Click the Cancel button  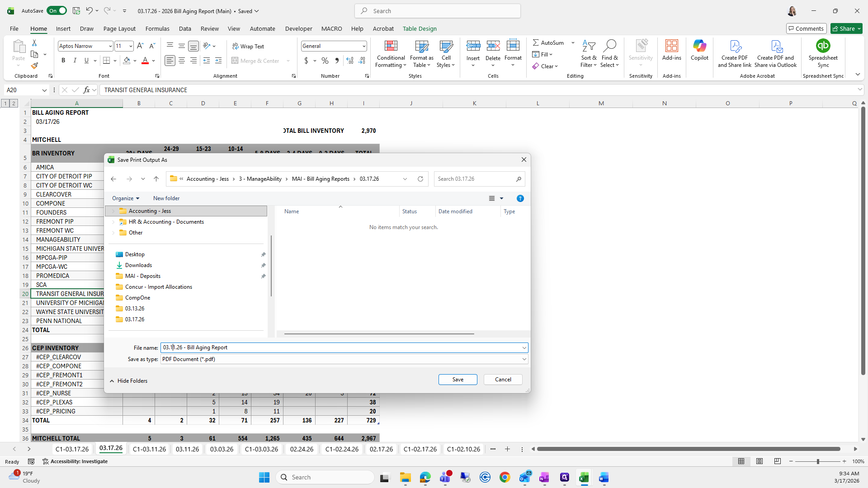(x=503, y=380)
